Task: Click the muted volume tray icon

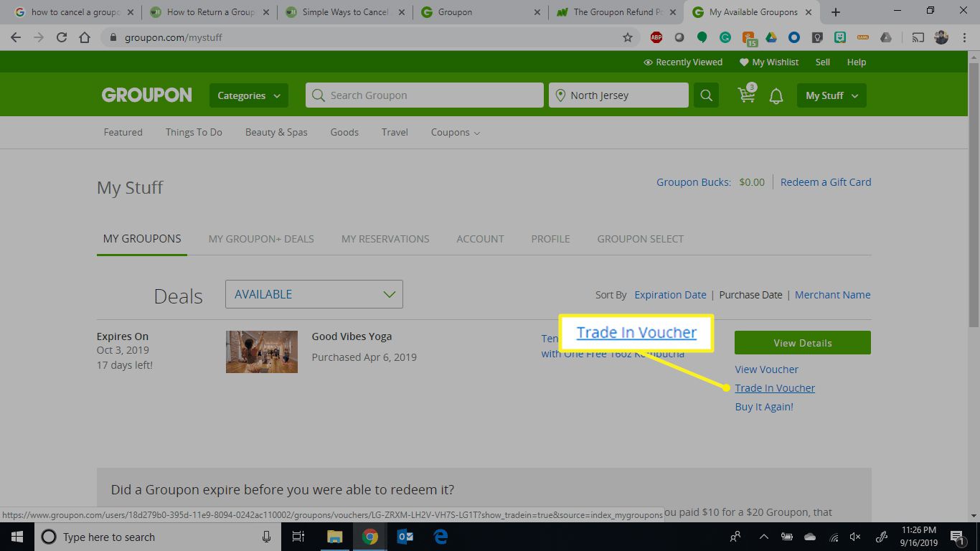Action: [855, 537]
